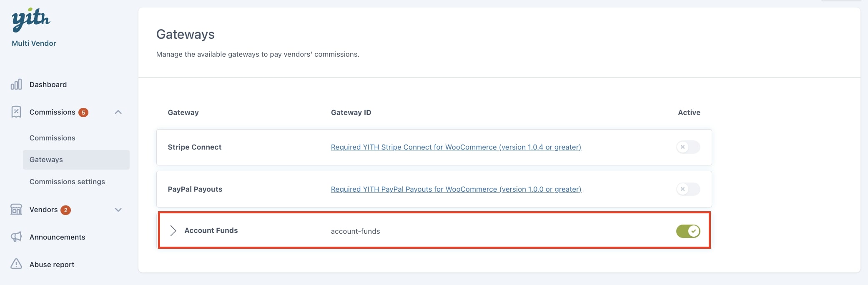
Task: Open the parent Commissions menu item
Action: pyautogui.click(x=52, y=112)
